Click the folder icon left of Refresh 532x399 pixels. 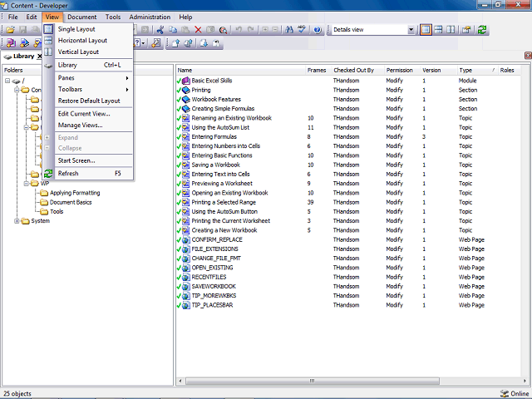click(x=466, y=30)
